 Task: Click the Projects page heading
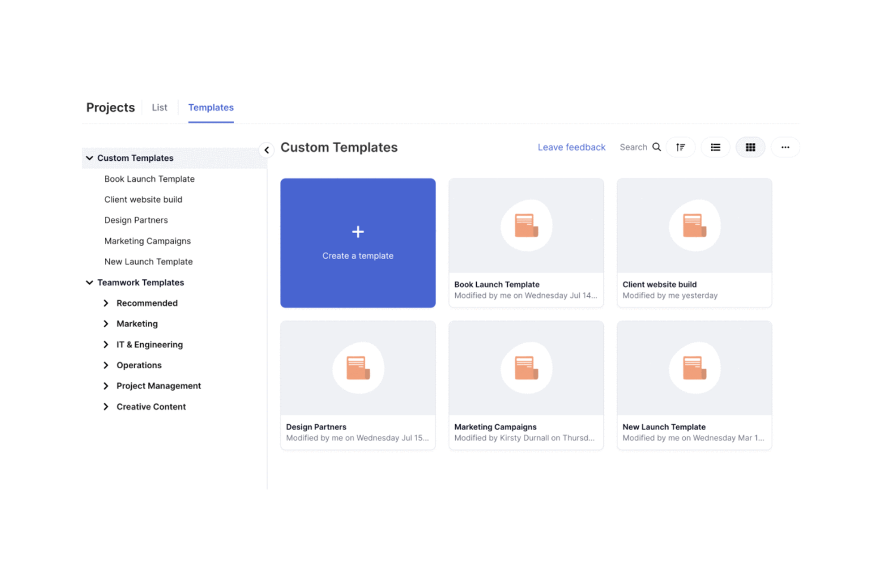point(110,107)
